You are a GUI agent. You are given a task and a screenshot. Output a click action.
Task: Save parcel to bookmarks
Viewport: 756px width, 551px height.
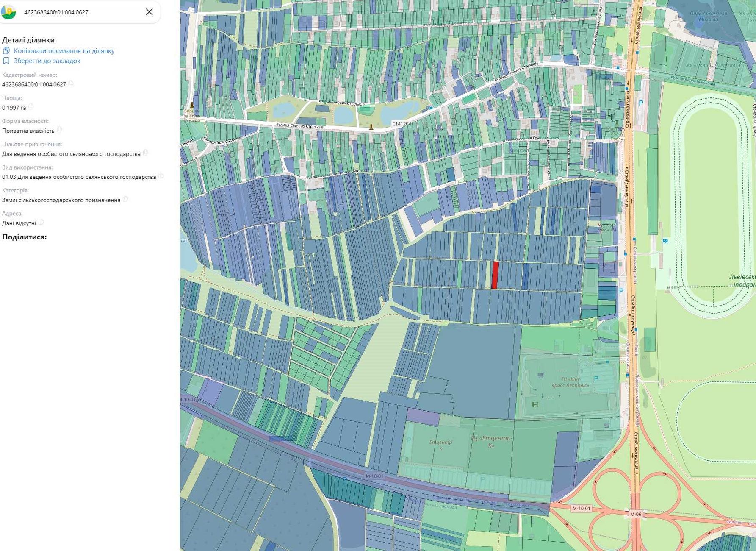click(47, 61)
